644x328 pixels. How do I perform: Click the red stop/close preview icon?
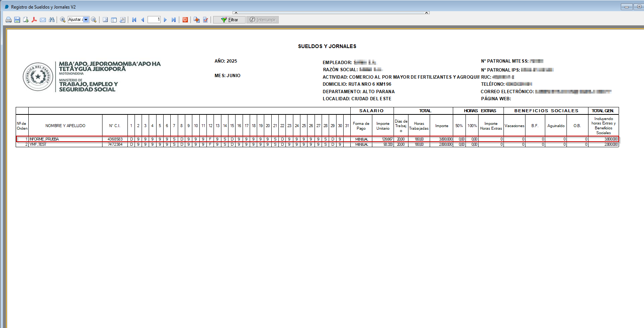pyautogui.click(x=185, y=20)
